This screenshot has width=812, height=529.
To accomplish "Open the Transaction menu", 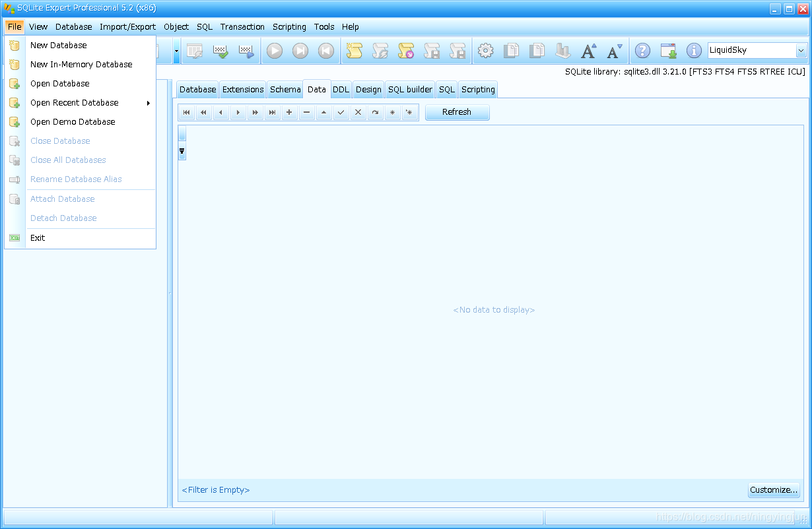I will click(242, 27).
